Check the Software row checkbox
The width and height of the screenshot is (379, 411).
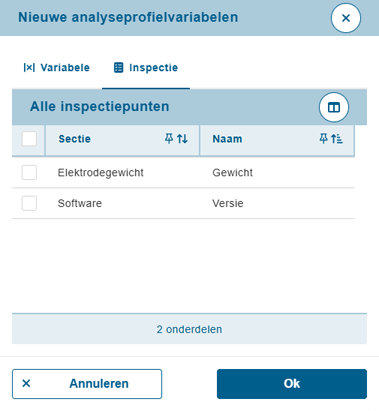coord(29,203)
